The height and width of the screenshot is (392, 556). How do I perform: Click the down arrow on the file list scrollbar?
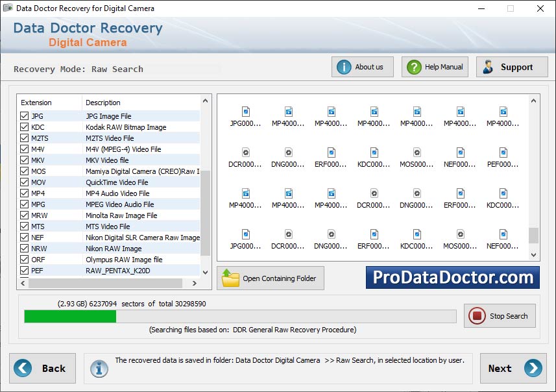533,255
